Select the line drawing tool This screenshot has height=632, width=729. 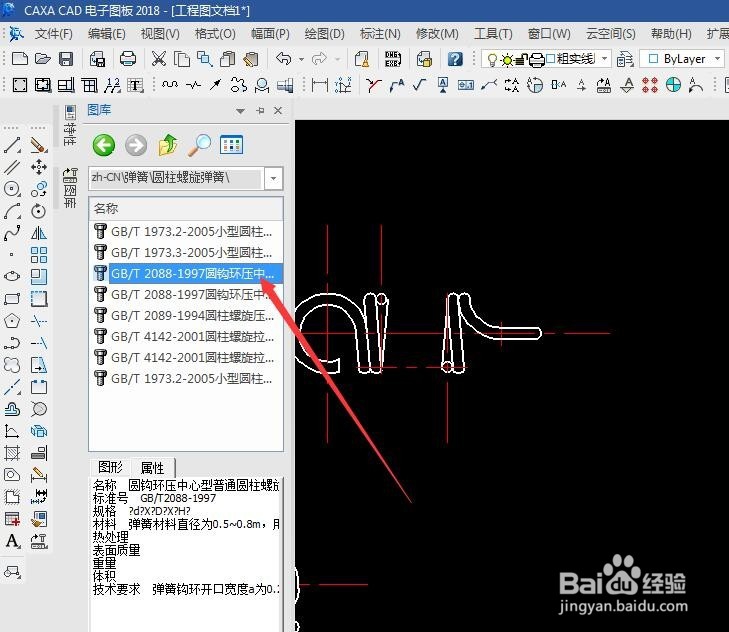(x=12, y=145)
